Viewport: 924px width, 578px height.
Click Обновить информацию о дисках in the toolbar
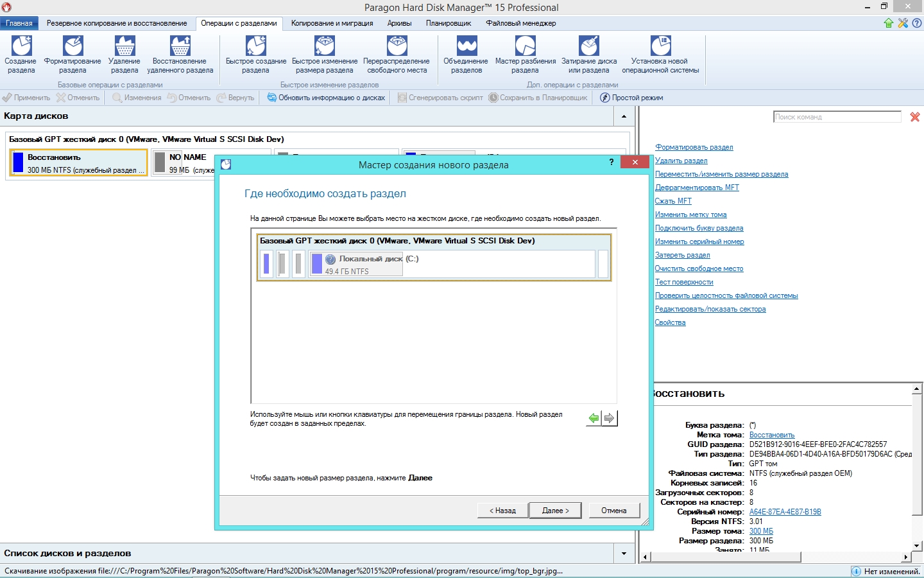(x=326, y=98)
